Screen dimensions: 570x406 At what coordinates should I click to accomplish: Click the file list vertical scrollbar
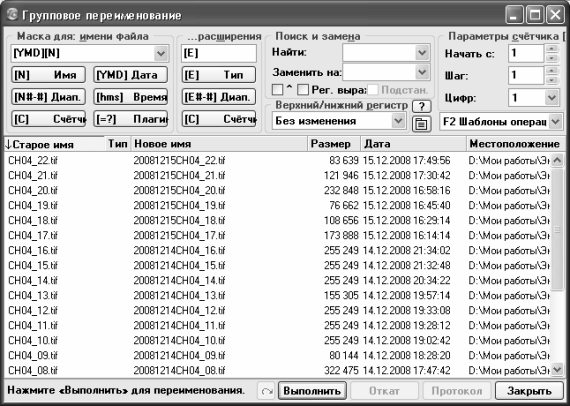tap(557, 265)
